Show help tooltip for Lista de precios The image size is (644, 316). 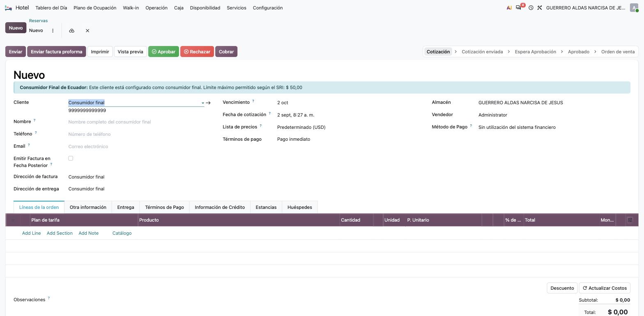pyautogui.click(x=260, y=126)
